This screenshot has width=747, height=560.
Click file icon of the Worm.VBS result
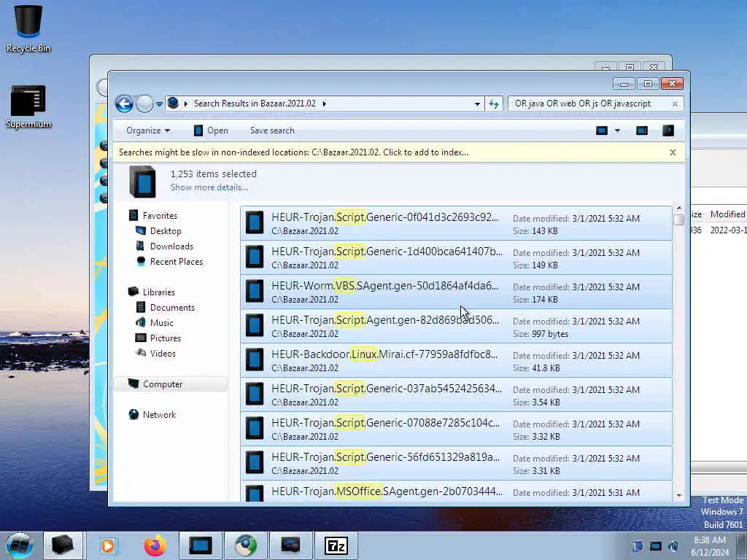(x=255, y=292)
